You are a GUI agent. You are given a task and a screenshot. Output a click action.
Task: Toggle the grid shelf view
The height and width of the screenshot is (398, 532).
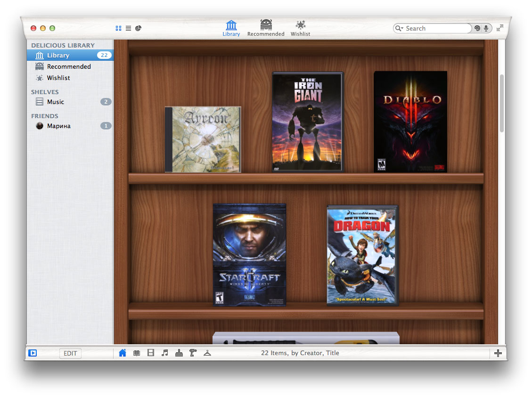[x=119, y=28]
